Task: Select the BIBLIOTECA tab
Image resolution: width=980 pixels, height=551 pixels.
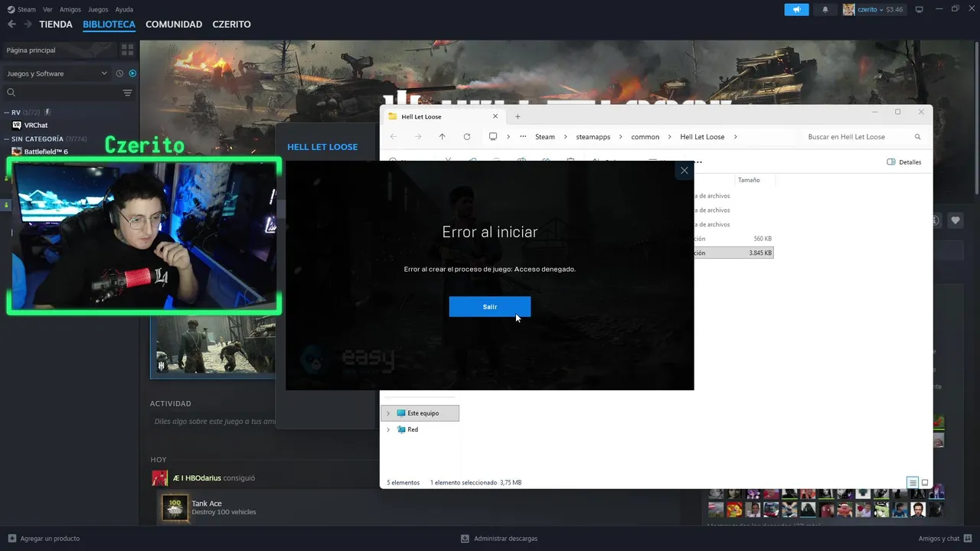Action: tap(109, 24)
